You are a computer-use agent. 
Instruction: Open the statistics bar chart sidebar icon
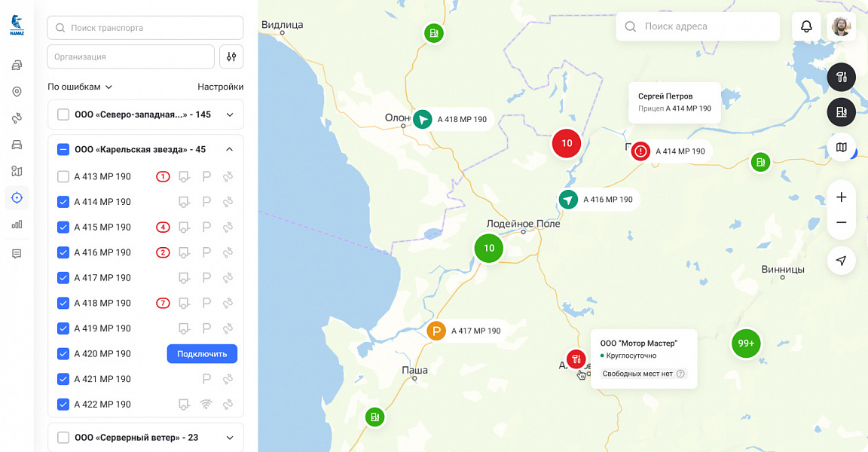[x=17, y=224]
